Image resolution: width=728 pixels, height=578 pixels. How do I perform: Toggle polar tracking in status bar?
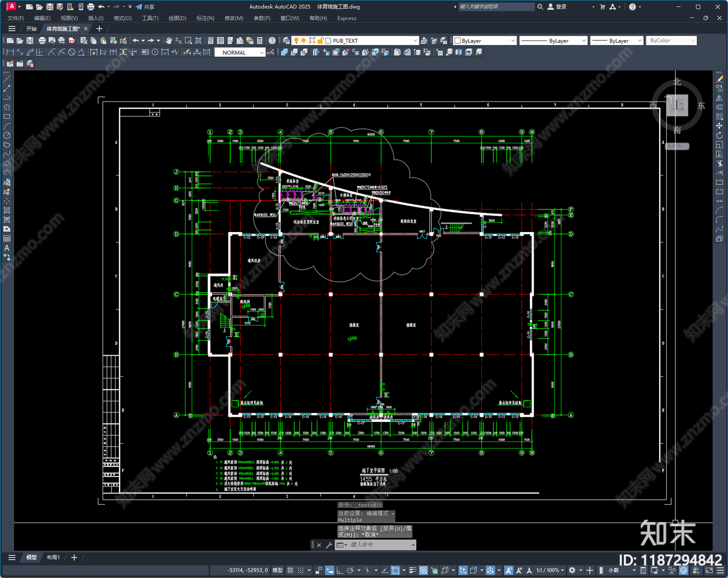point(350,570)
